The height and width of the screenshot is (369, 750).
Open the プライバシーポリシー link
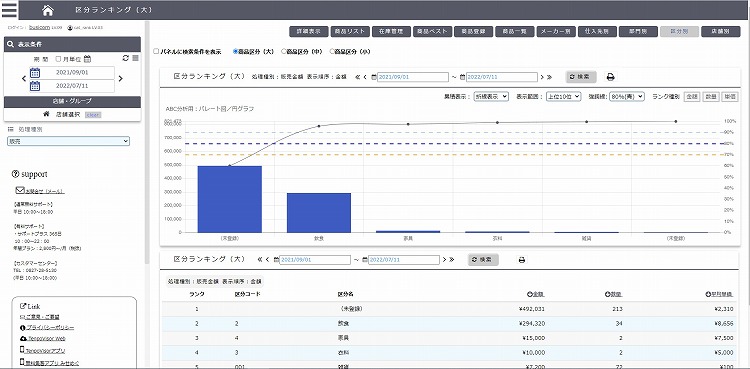[x=50, y=328]
